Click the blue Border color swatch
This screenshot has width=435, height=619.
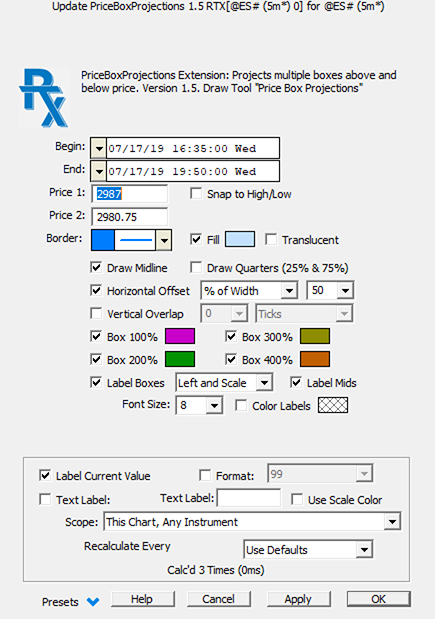coord(103,240)
